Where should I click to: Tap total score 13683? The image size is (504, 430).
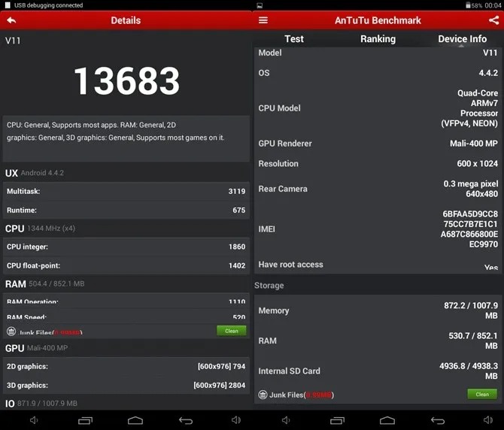point(126,81)
